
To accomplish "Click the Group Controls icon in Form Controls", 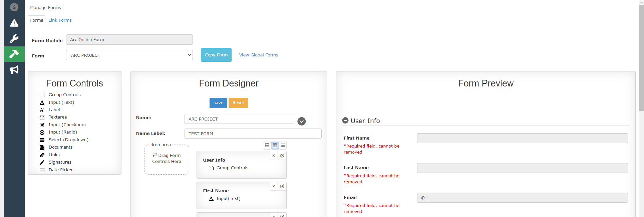I will click(42, 95).
